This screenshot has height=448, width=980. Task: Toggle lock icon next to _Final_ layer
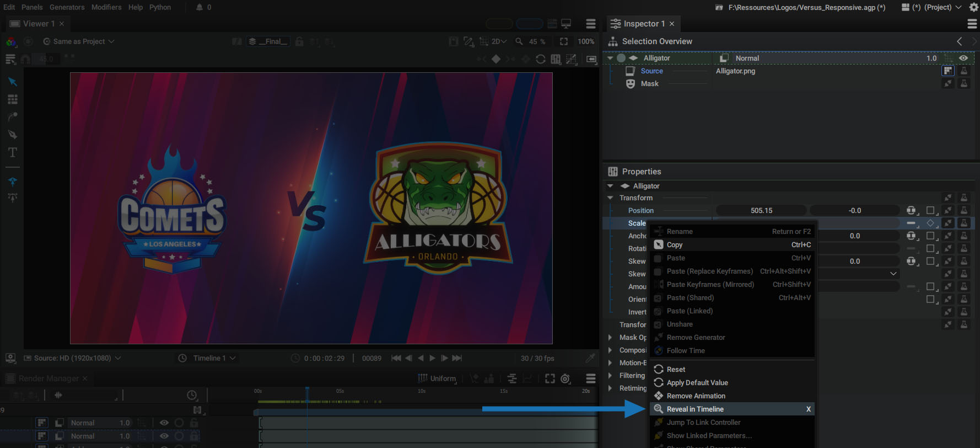click(299, 41)
